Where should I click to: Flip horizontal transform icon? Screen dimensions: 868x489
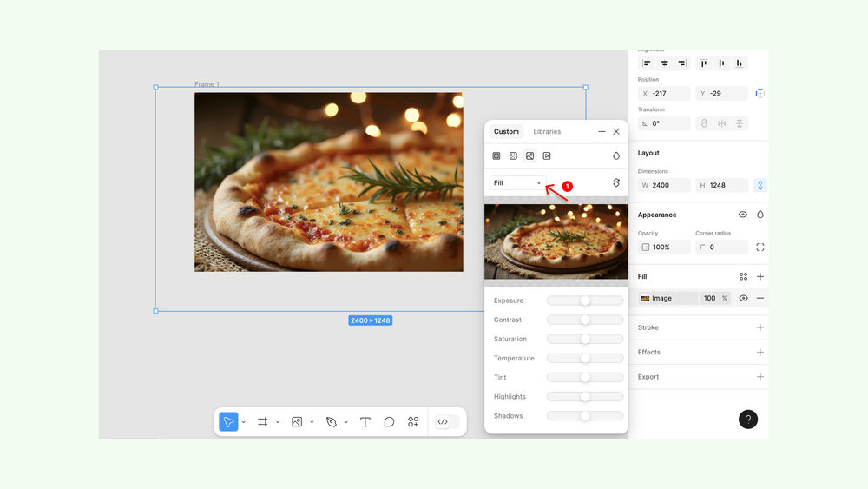click(722, 123)
